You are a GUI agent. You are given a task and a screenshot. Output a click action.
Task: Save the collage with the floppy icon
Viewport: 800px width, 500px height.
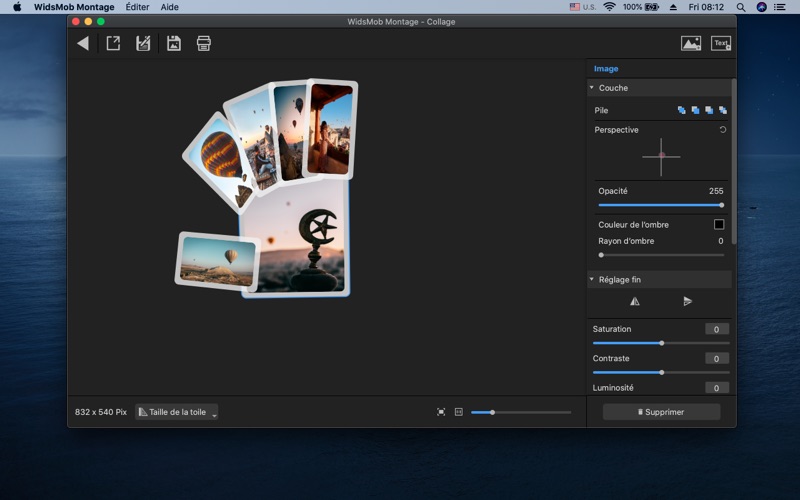(x=174, y=43)
